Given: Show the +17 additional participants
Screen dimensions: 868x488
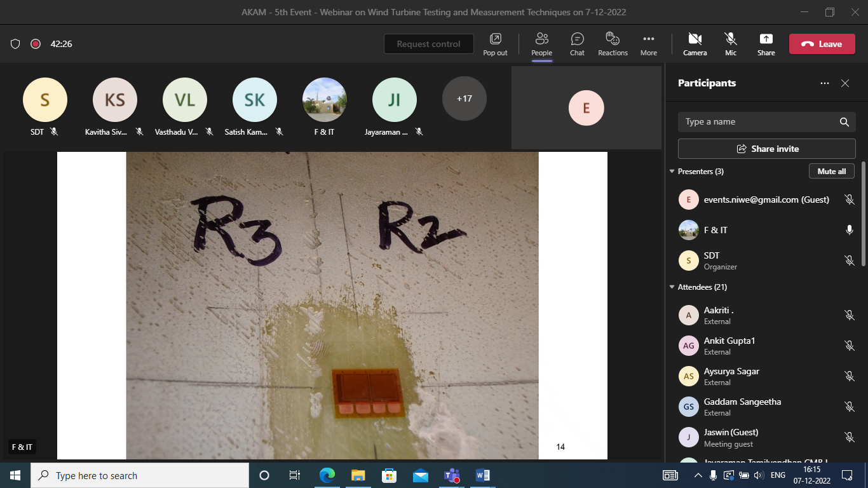Looking at the screenshot, I should [464, 98].
